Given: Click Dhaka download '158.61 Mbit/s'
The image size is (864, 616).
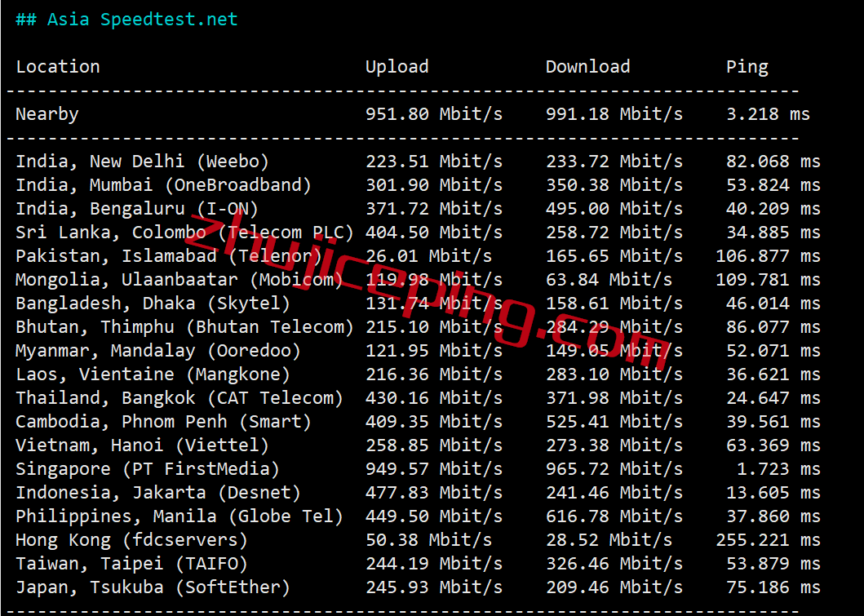Looking at the screenshot, I should click(x=614, y=304).
